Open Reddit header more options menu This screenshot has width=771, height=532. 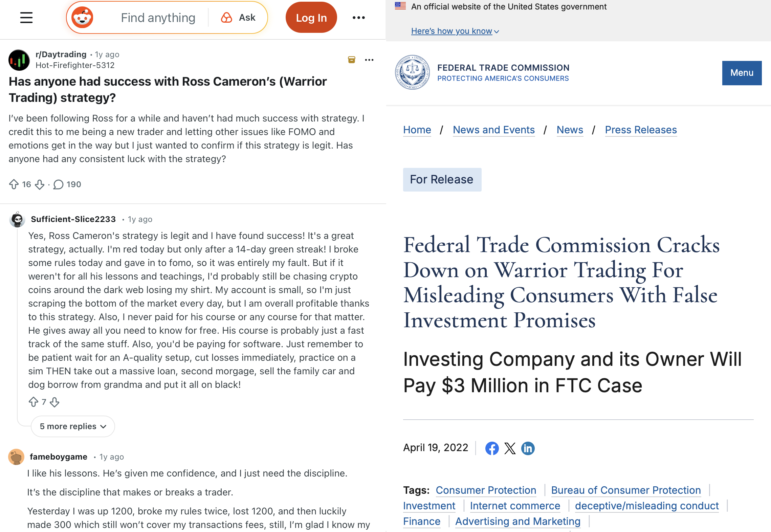(359, 18)
